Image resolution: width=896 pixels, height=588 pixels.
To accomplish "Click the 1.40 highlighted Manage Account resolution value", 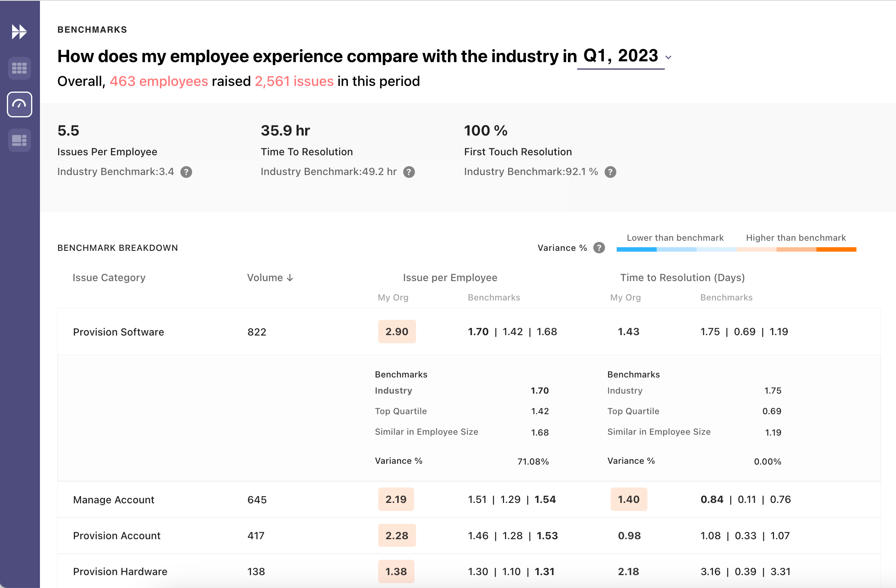I will (628, 499).
